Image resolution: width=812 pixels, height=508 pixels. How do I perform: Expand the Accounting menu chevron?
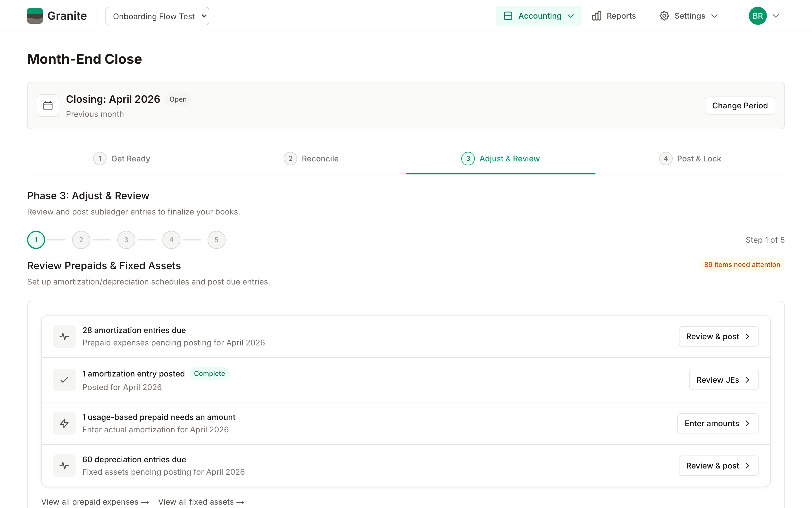click(x=571, y=16)
